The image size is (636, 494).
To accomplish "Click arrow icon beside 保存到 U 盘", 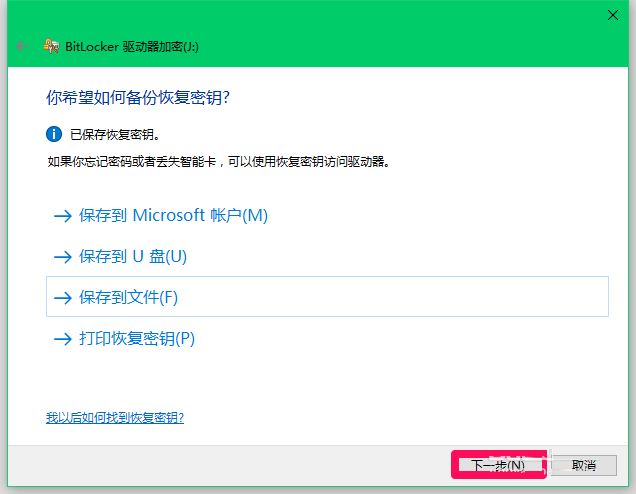I will 62,257.
